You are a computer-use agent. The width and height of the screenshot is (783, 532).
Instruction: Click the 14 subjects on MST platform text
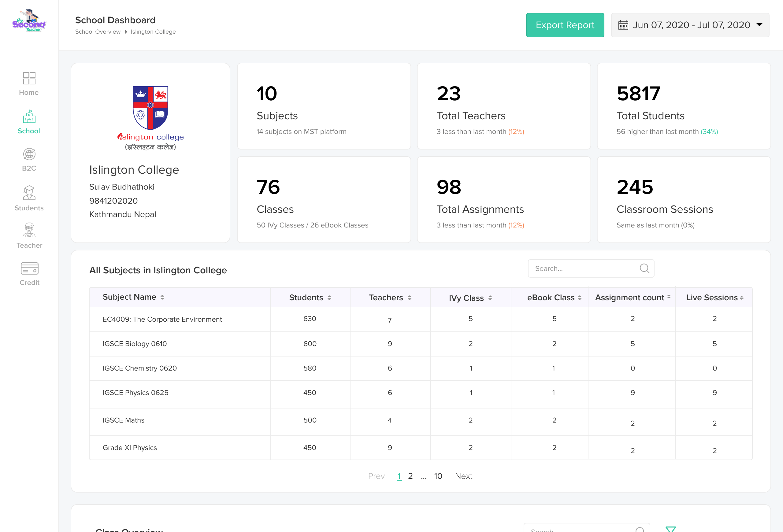click(301, 131)
